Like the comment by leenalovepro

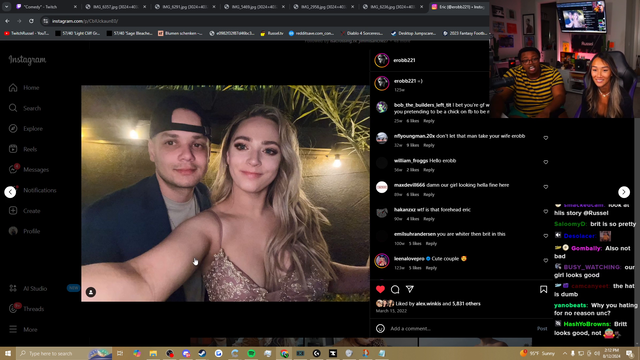546,260
